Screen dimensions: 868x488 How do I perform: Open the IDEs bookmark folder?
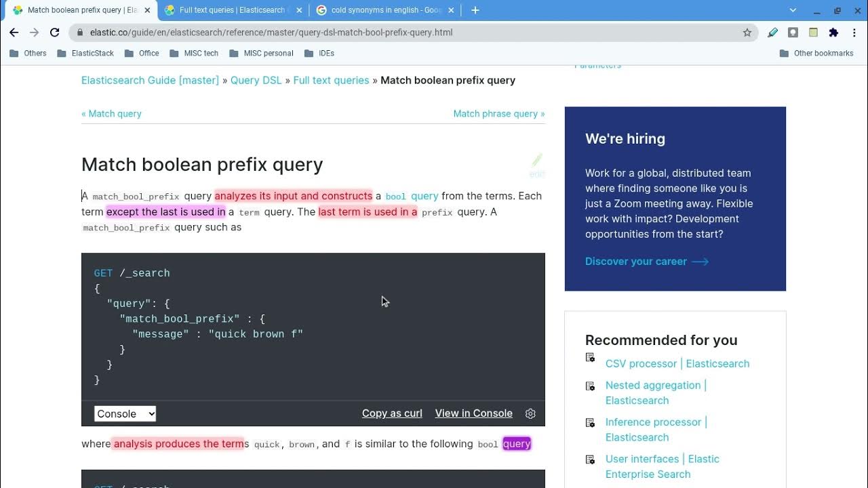(319, 53)
